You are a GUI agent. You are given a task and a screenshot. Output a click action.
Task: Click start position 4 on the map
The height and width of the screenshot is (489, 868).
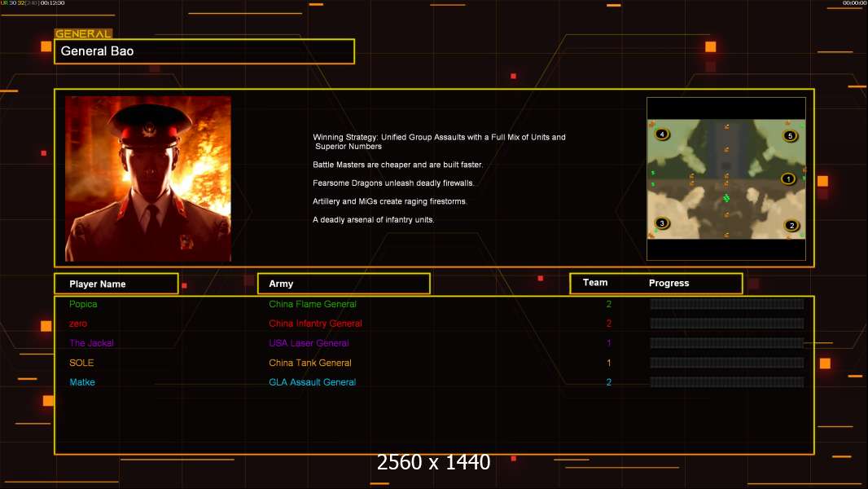tap(661, 134)
